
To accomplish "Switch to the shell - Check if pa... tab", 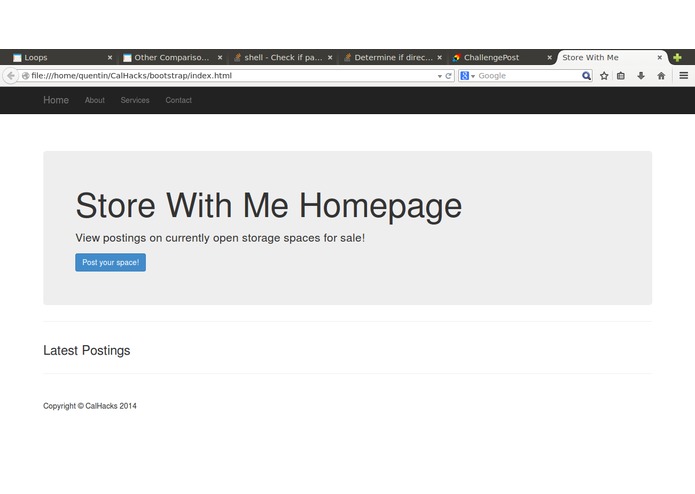I will [x=282, y=58].
